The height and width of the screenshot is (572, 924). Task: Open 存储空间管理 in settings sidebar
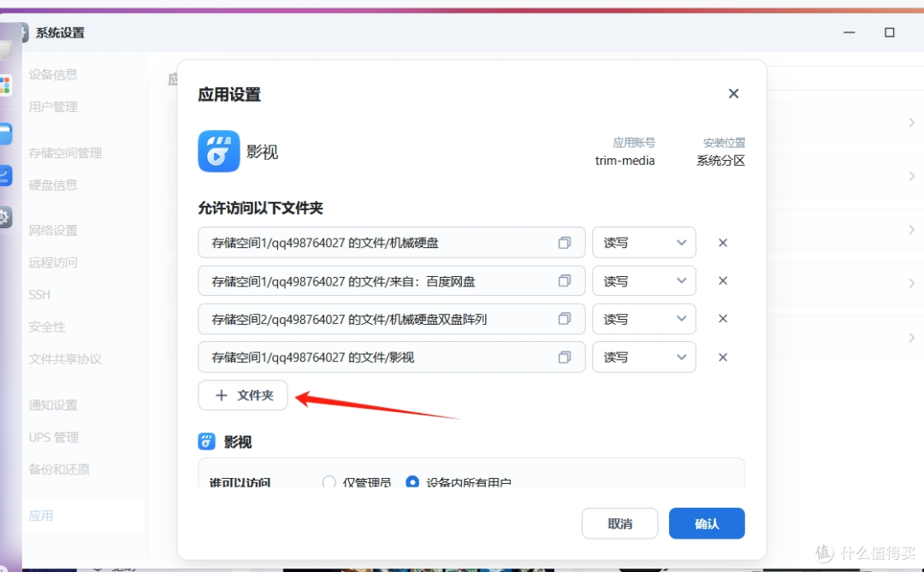pos(65,153)
